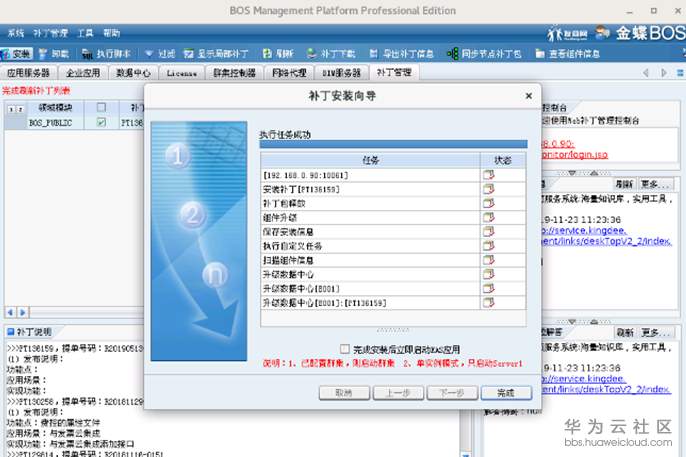
Task: Click status icon for 保存安装信息 row
Action: click(489, 231)
